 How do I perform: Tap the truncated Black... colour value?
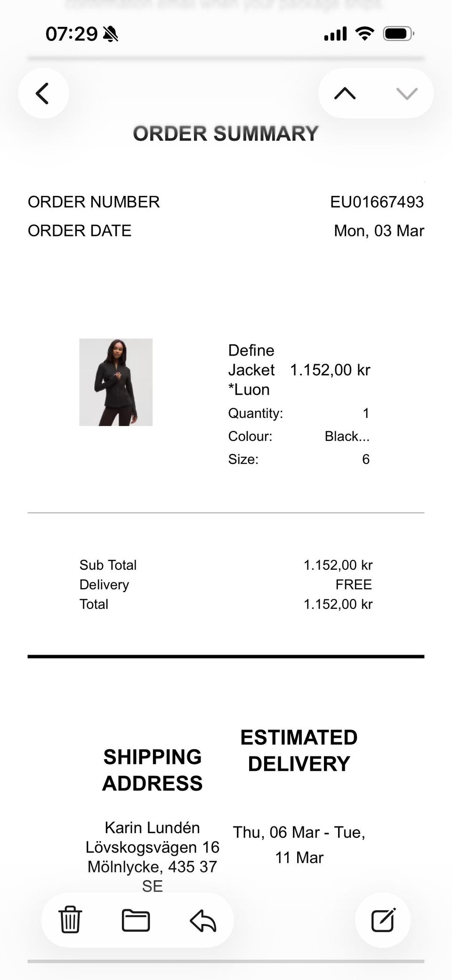347,436
